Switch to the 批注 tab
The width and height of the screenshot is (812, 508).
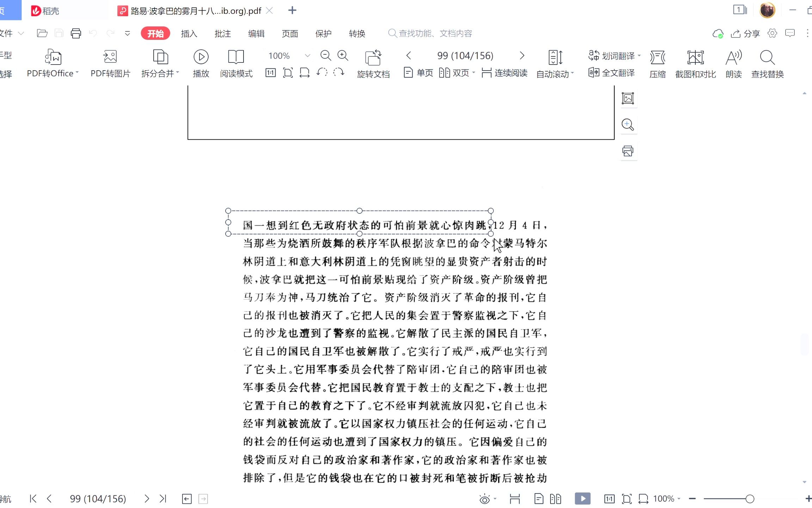pos(223,34)
